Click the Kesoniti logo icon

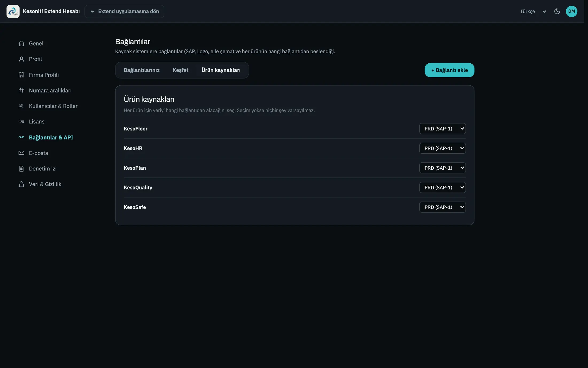13,11
